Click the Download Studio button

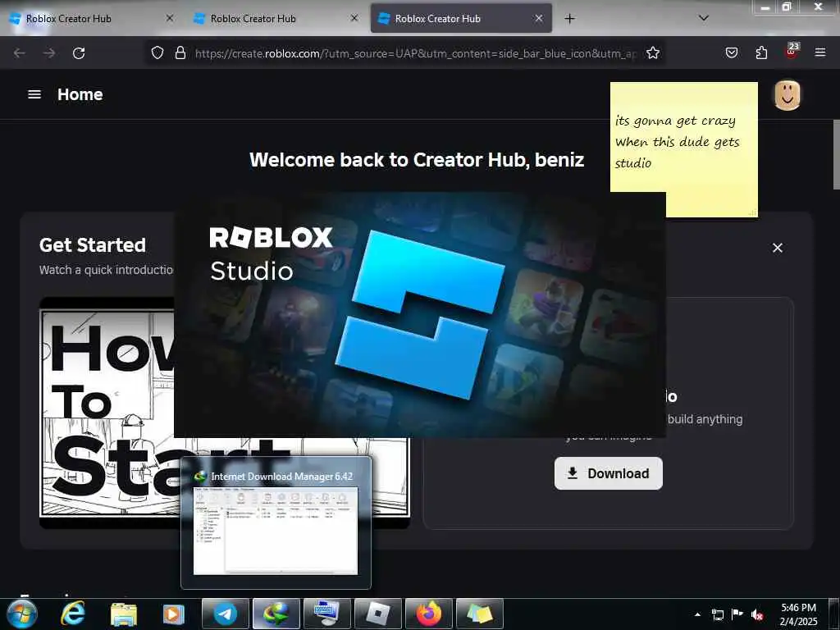[609, 473]
